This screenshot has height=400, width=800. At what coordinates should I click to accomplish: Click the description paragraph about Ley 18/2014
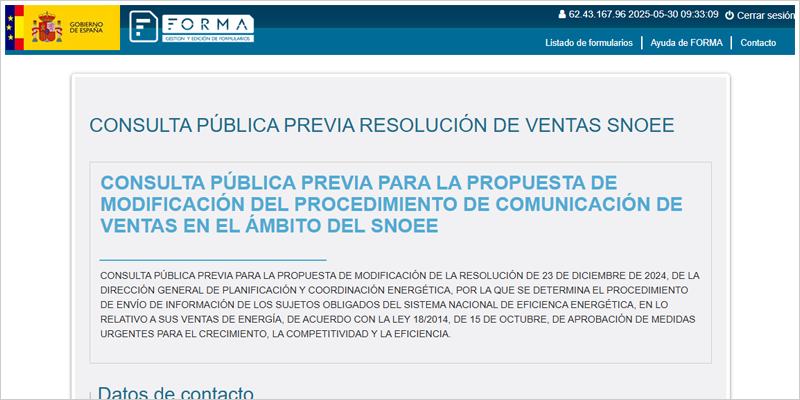pyautogui.click(x=400, y=305)
